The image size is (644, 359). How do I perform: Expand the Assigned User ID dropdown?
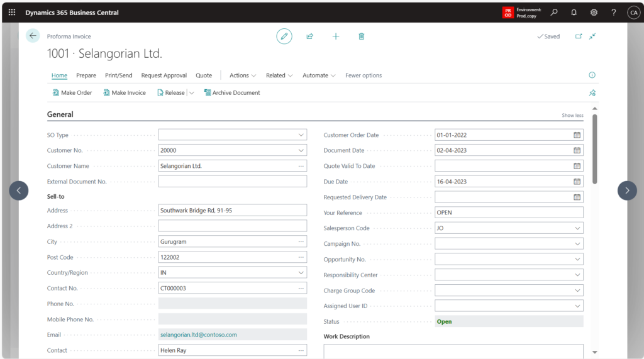(x=577, y=306)
